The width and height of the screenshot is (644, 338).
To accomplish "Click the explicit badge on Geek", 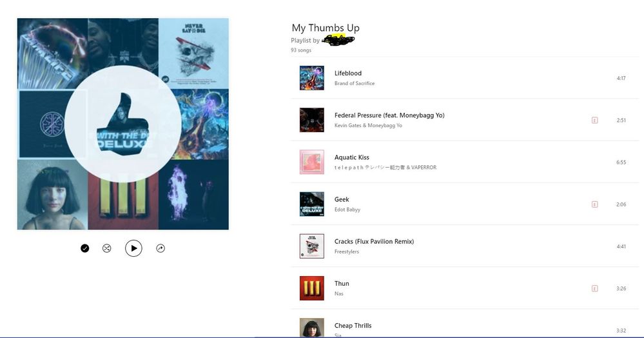I will 595,204.
